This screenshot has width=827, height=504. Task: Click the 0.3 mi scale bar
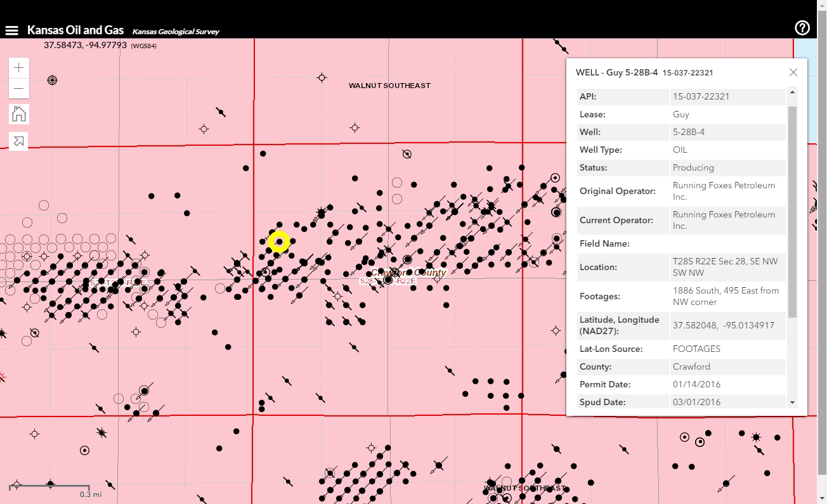point(56,489)
